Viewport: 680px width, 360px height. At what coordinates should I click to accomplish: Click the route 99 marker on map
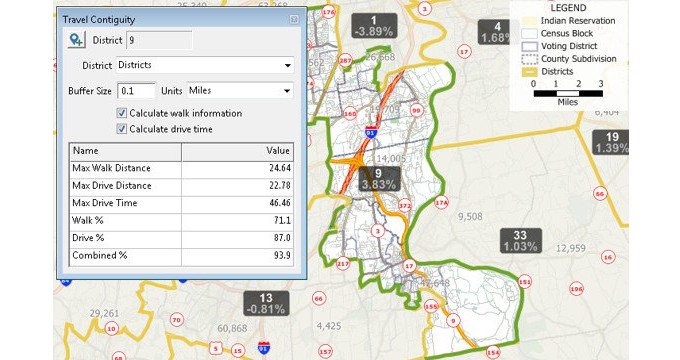[x=416, y=111]
